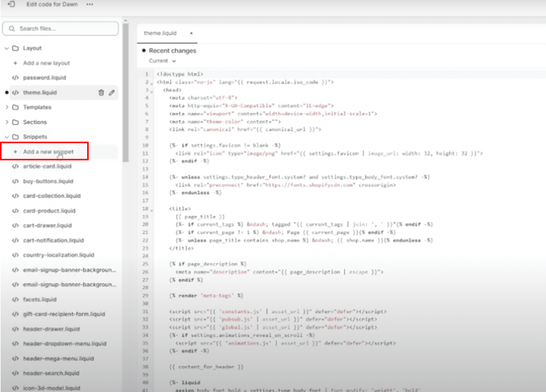Click the code icon beside header-drawer.liquid
Screen dimensions: 546x392
[x=15, y=329]
